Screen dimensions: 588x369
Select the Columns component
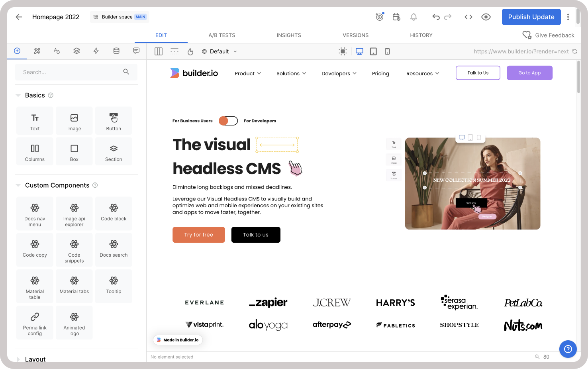pos(35,151)
